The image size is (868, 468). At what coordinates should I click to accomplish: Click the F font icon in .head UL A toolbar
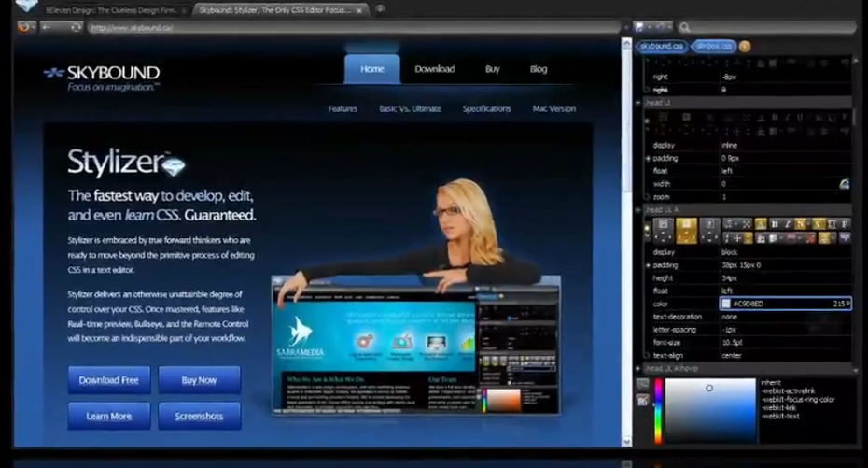click(845, 224)
